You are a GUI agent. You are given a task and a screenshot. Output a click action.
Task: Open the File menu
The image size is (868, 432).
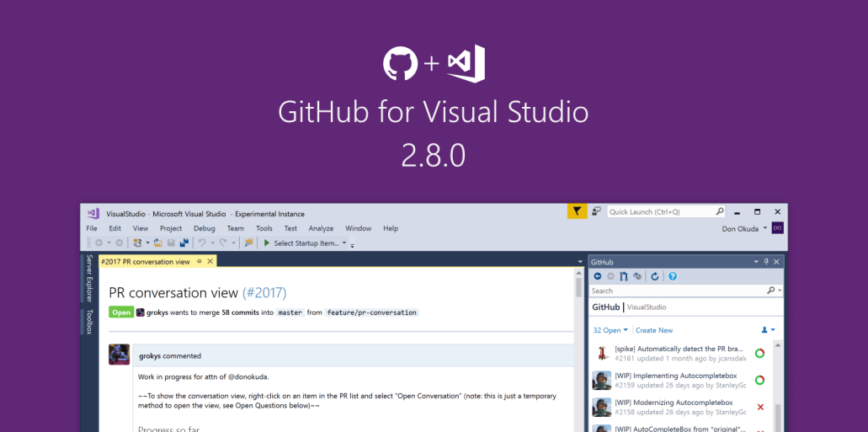point(92,228)
